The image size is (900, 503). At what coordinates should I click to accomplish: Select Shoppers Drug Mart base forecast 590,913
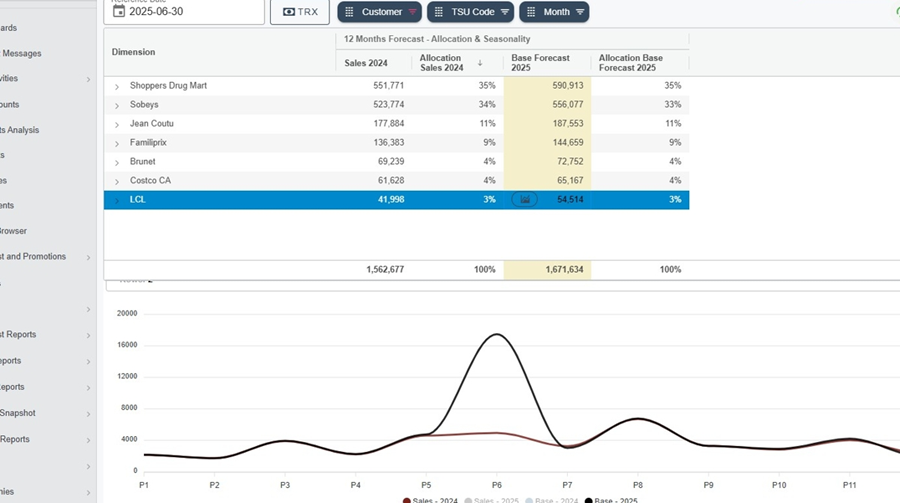coord(548,86)
